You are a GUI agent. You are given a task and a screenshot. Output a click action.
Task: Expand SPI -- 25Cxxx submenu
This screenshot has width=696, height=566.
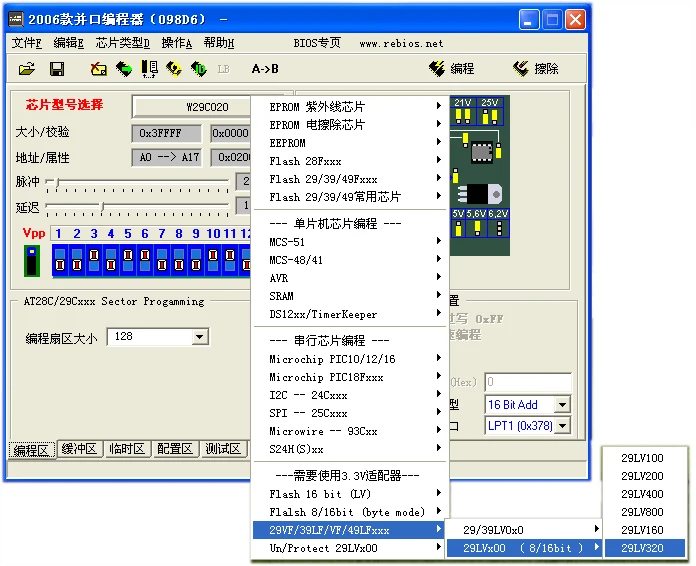(350, 413)
